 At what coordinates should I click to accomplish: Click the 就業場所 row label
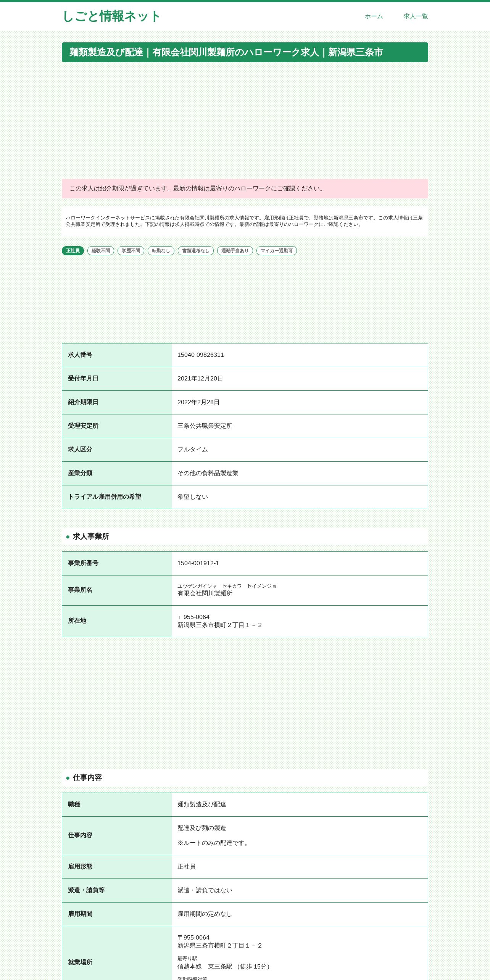(x=80, y=962)
